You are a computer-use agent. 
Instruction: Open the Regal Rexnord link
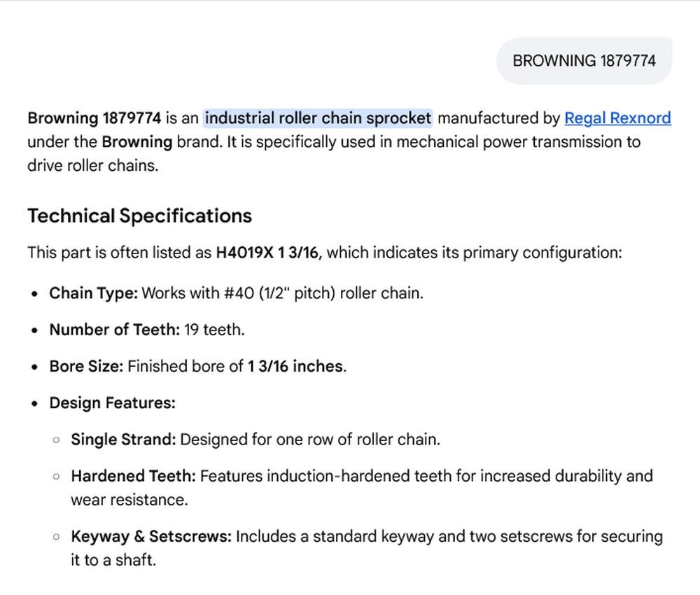point(617,118)
